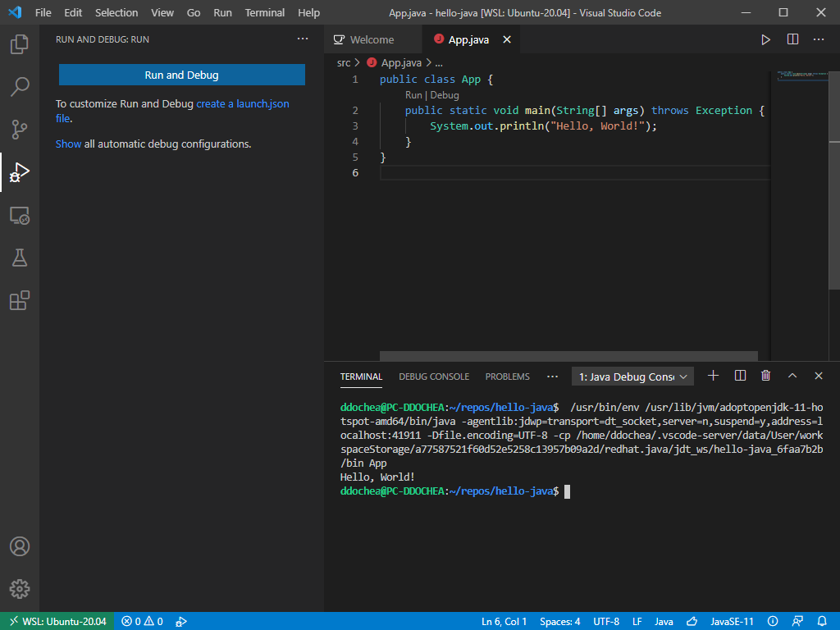Split the terminal pane
Viewport: 840px width, 630px height.
coord(741,376)
